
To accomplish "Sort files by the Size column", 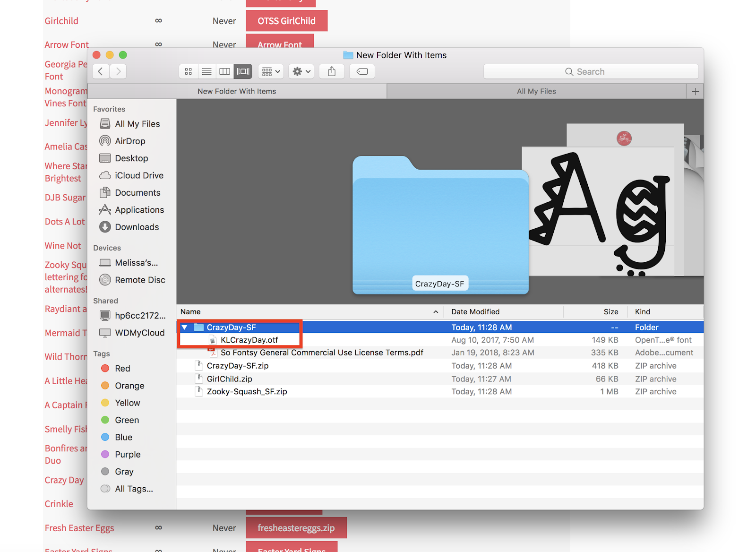I will 595,312.
